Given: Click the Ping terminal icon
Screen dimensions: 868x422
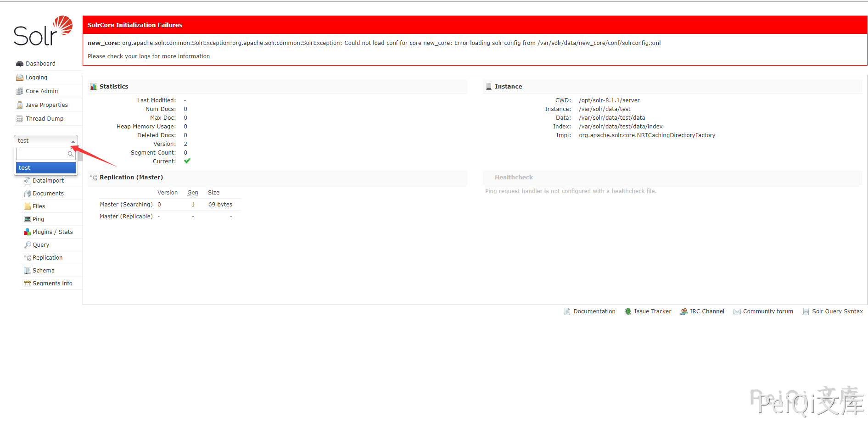Looking at the screenshot, I should pos(27,219).
